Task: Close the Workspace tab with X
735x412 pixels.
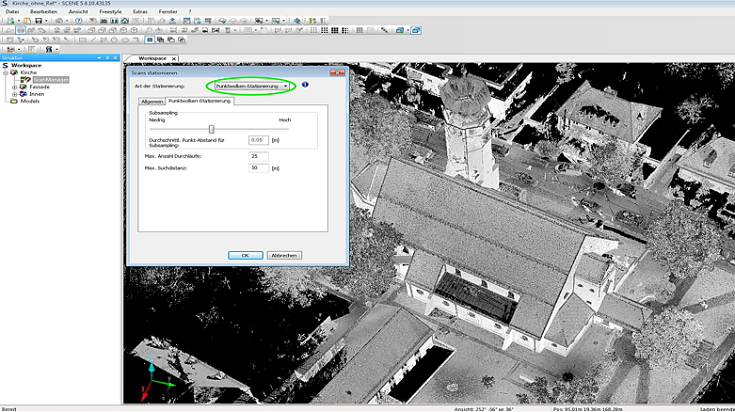Action: point(173,59)
